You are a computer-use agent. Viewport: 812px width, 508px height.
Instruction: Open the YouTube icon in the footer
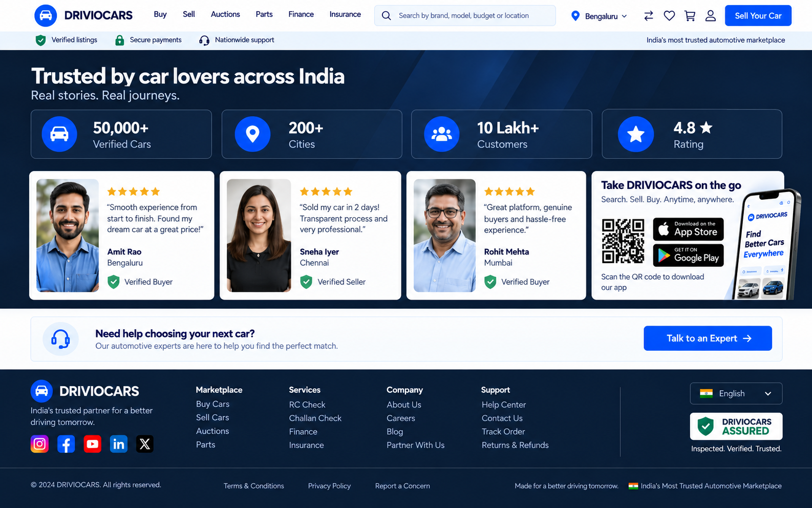[93, 444]
